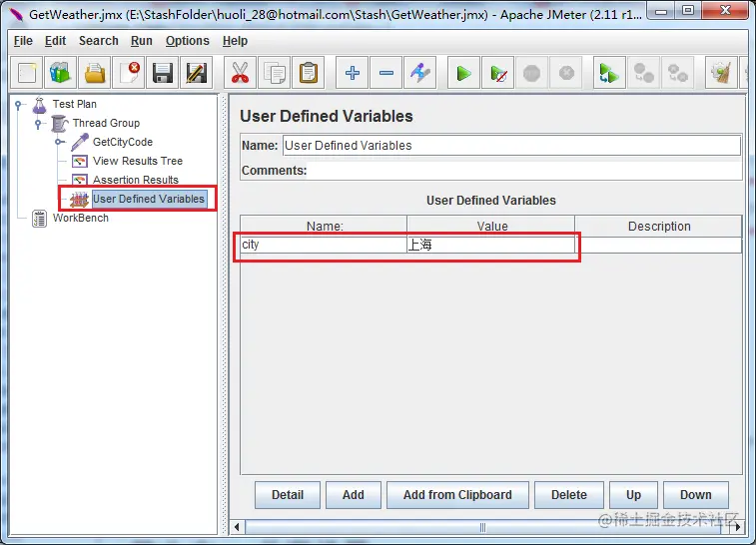Click the Name: column header
Screen dimensions: 756x545
pos(324,226)
